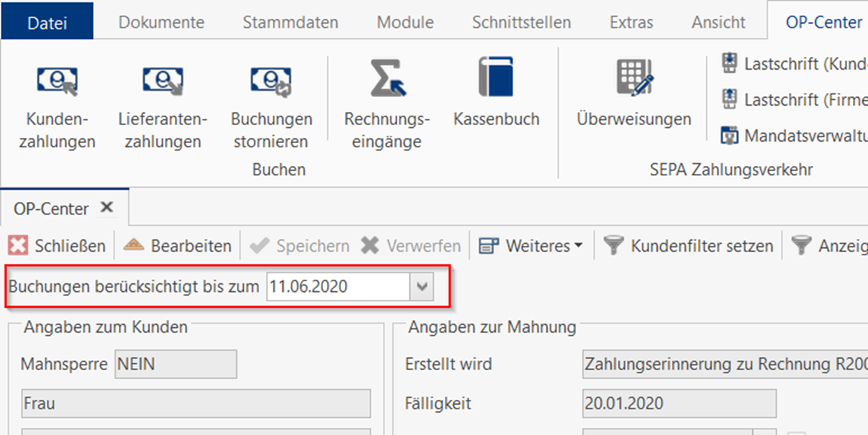This screenshot has width=868, height=435.
Task: Switch to the Stammdaten ribbon tab
Action: tap(290, 22)
